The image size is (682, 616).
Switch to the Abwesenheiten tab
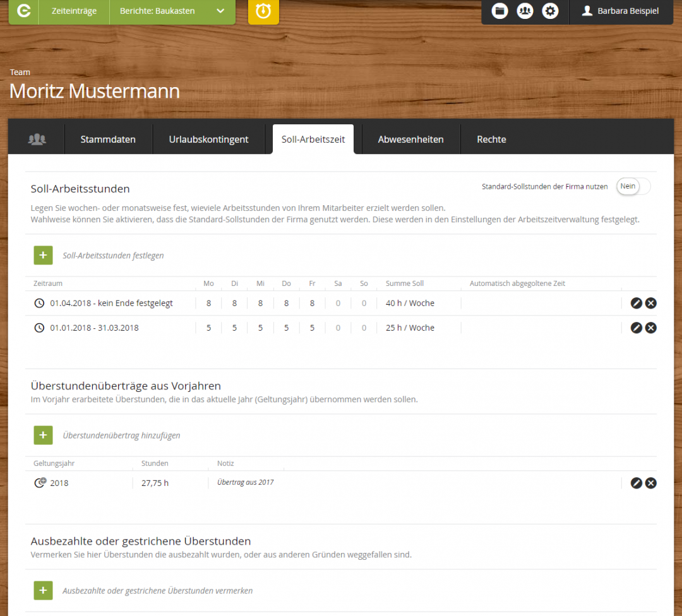click(x=410, y=139)
